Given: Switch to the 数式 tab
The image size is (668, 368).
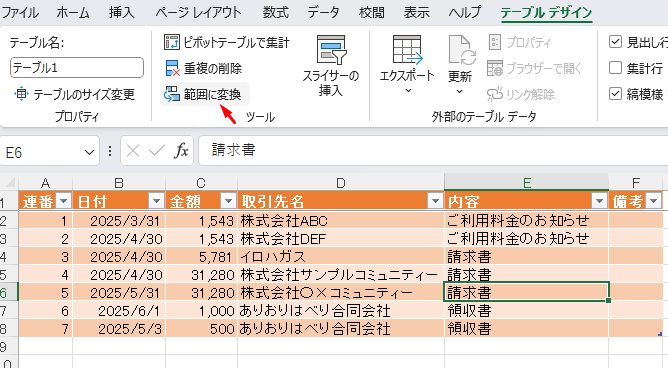Looking at the screenshot, I should coord(276,12).
